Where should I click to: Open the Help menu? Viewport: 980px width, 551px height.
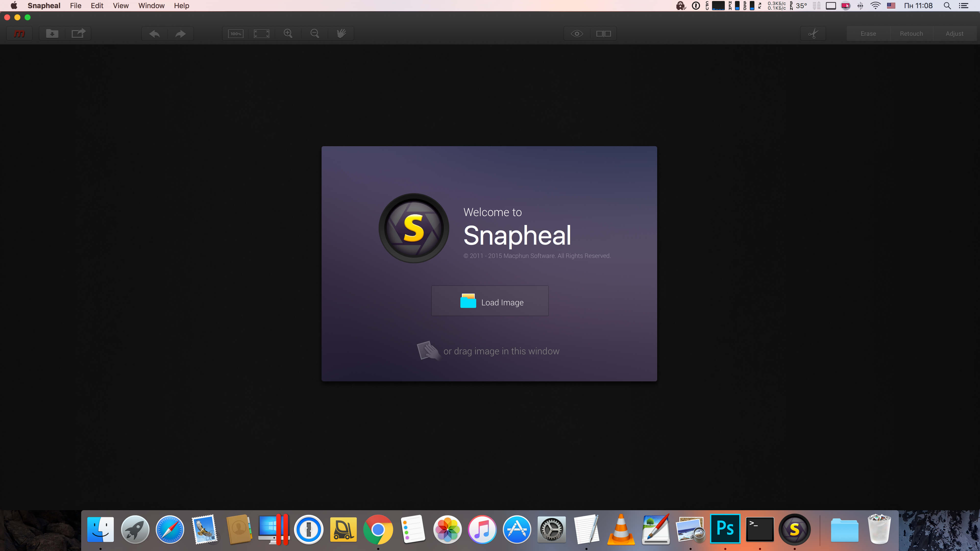coord(181,6)
